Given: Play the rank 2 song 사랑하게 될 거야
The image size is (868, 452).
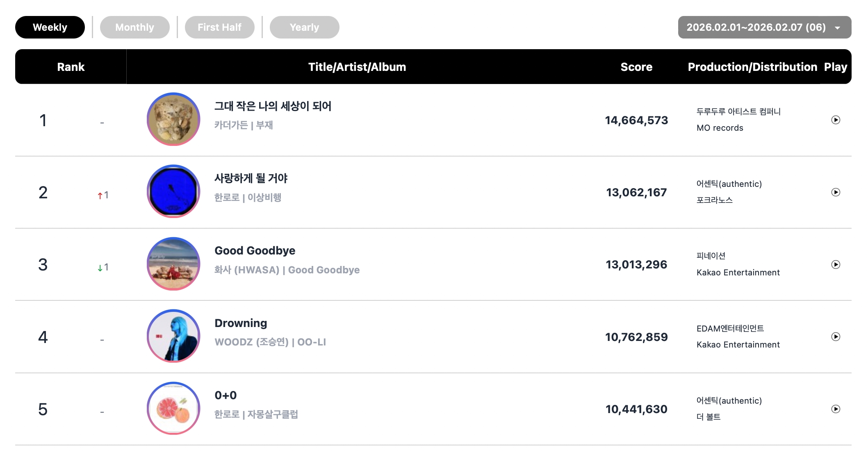Looking at the screenshot, I should click(x=836, y=192).
